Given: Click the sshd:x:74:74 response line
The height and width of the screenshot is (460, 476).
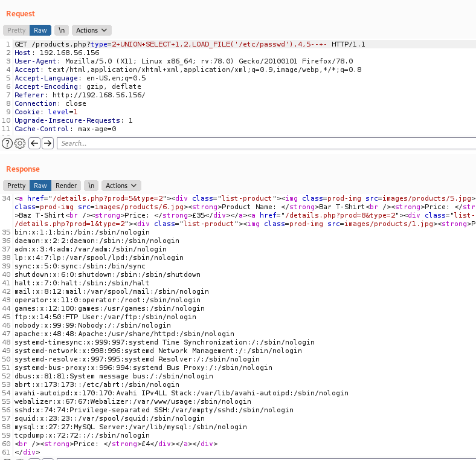Looking at the screenshot, I should [x=154, y=410].
